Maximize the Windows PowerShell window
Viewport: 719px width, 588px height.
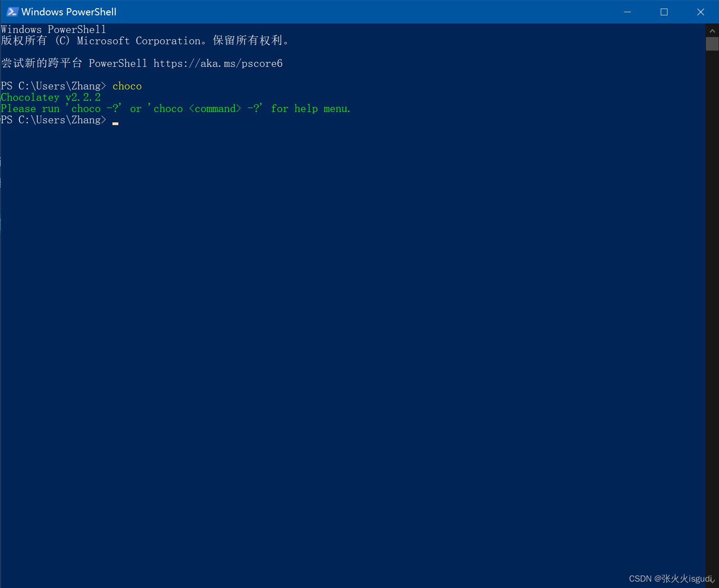click(x=664, y=12)
